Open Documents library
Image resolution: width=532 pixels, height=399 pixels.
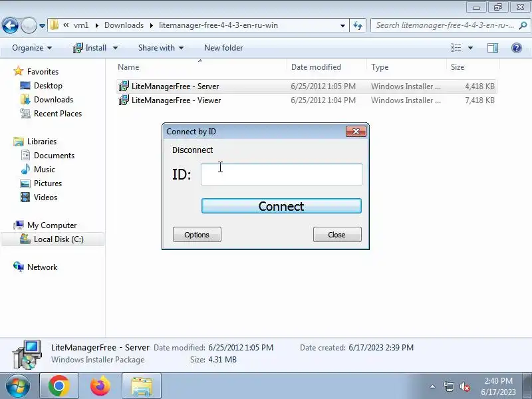click(x=54, y=155)
